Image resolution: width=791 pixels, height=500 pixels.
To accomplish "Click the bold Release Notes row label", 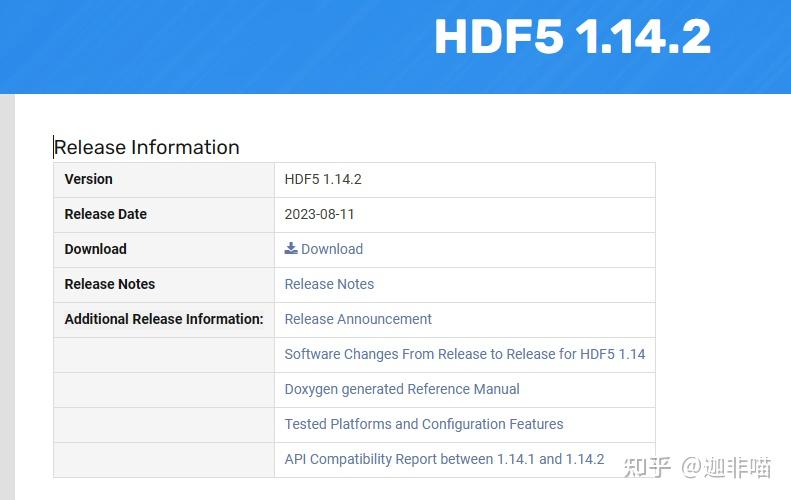I will (109, 284).
